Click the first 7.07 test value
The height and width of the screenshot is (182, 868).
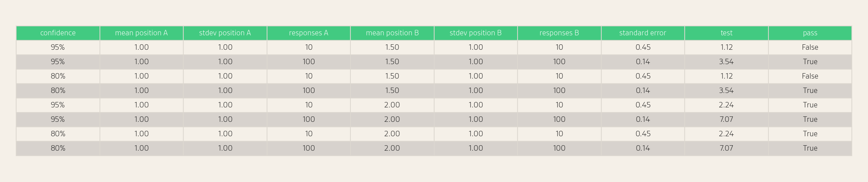pyautogui.click(x=726, y=120)
